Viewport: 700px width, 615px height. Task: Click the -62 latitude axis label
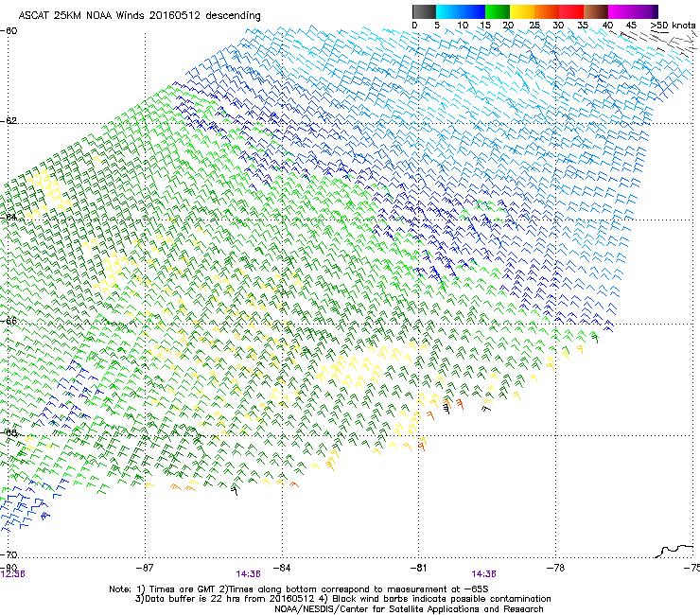coord(9,121)
